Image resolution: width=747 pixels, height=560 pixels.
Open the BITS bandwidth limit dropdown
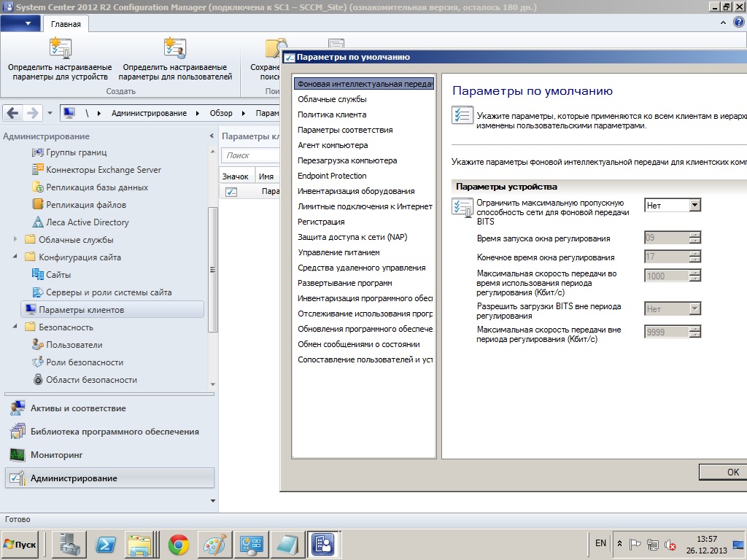pyautogui.click(x=695, y=205)
